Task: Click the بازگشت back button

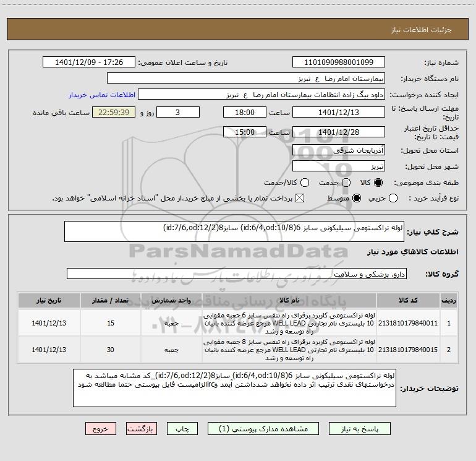Action: pos(142,429)
